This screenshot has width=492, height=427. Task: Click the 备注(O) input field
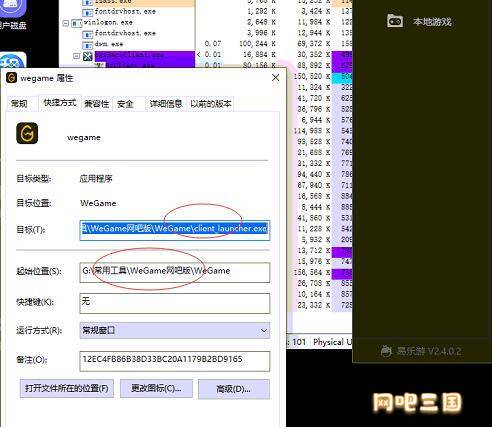point(175,361)
